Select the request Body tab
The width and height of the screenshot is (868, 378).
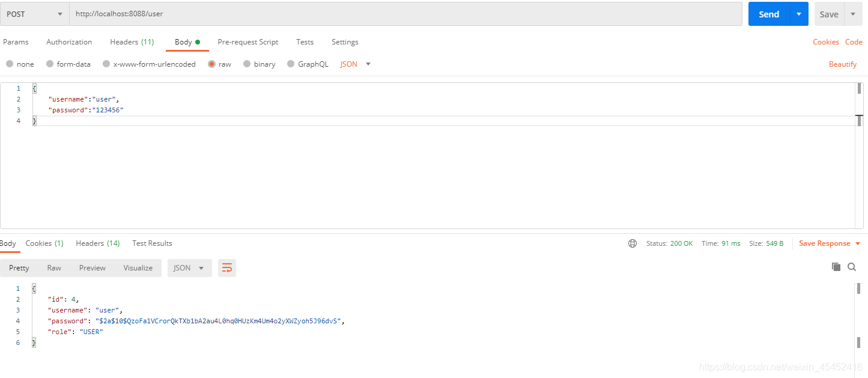tap(187, 42)
